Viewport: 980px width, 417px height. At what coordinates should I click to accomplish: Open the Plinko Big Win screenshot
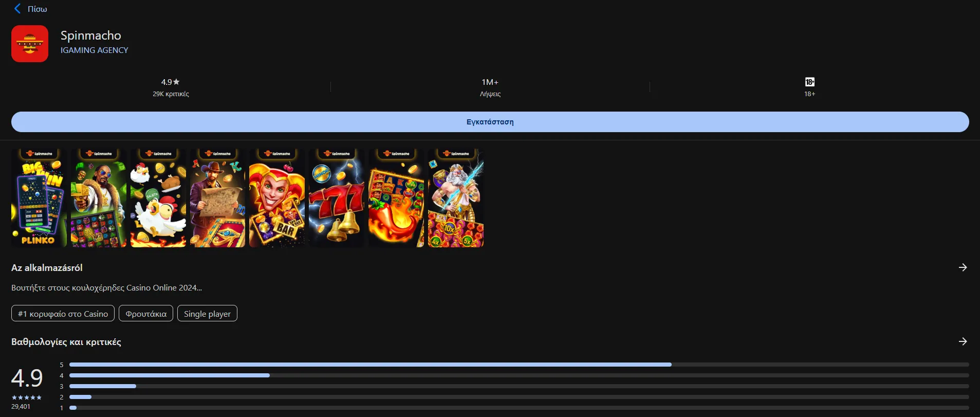[39, 198]
